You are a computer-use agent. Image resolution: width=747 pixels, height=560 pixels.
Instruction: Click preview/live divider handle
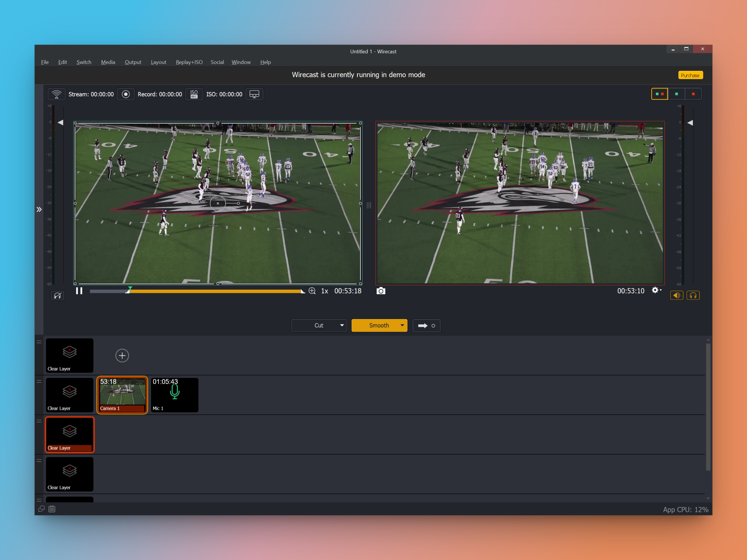(x=369, y=205)
